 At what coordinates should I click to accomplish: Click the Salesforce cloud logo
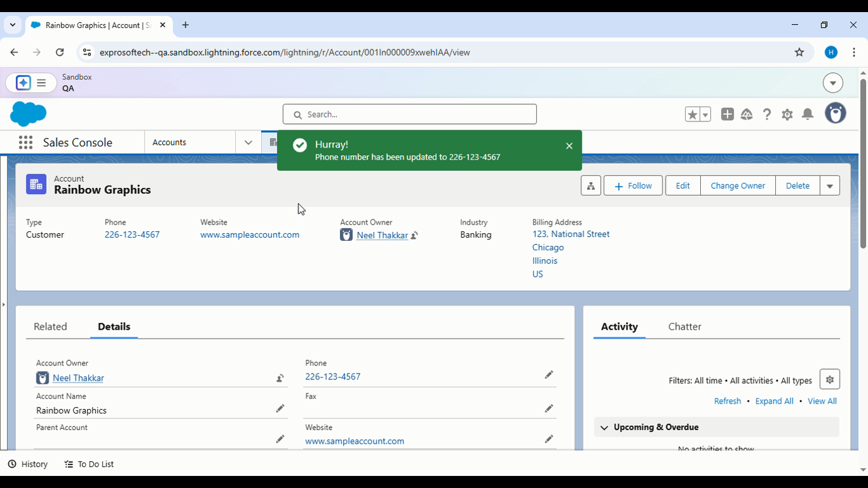[x=29, y=114]
